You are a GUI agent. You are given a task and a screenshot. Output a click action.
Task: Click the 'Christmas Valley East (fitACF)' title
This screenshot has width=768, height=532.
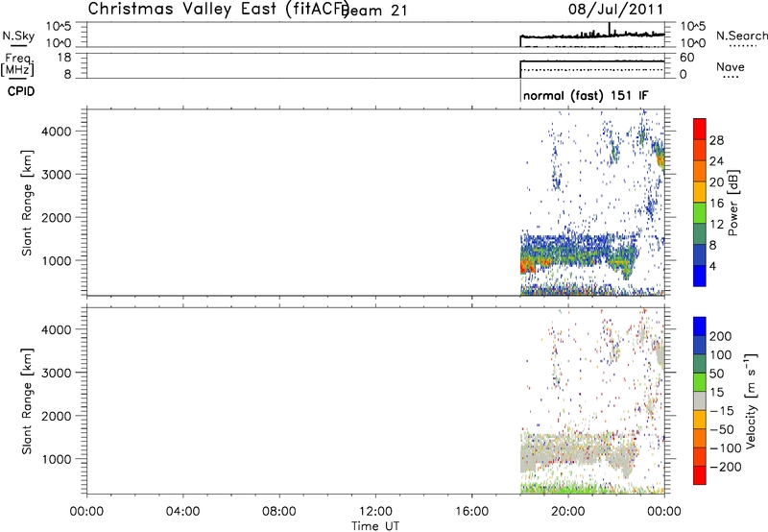(219, 10)
